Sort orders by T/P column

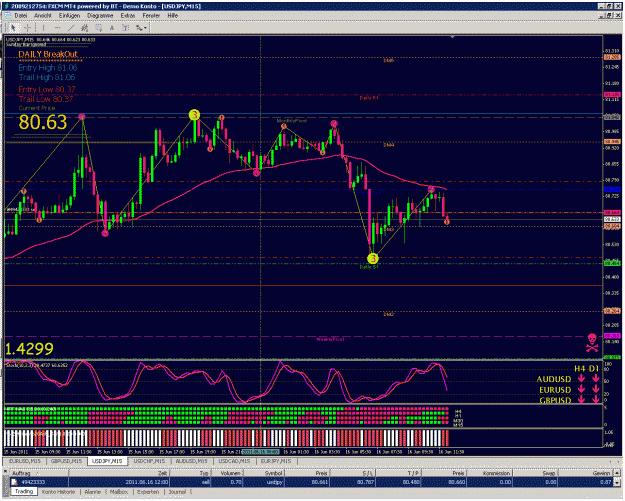399,473
